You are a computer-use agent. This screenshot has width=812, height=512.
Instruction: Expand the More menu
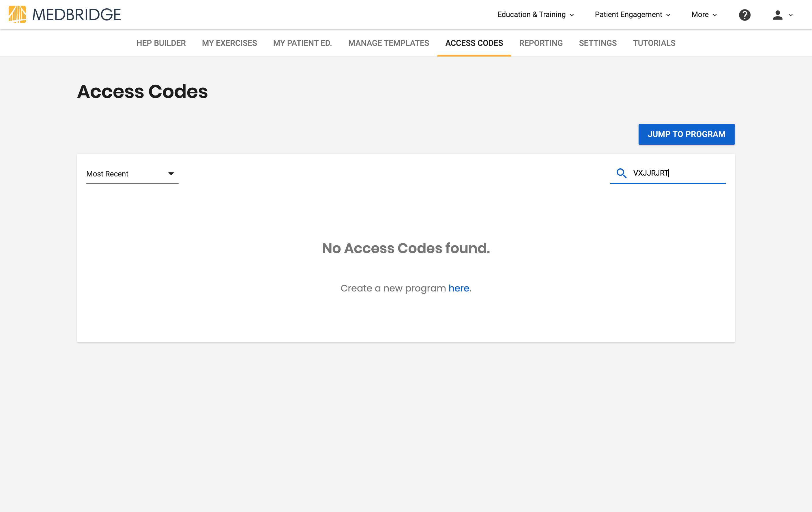tap(704, 14)
